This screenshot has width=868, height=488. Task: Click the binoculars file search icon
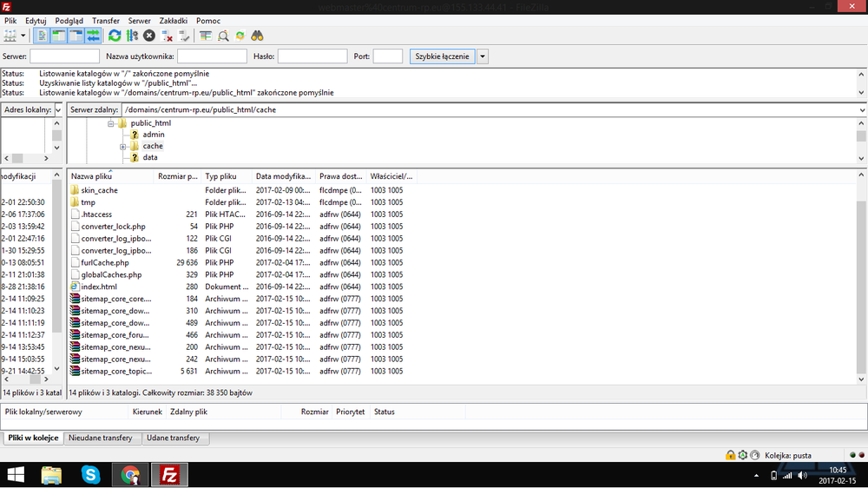tap(257, 36)
